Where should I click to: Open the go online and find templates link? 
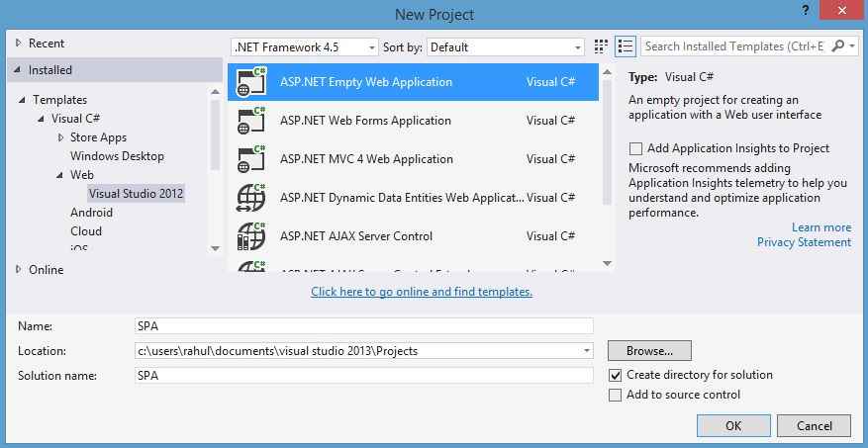[x=422, y=292]
